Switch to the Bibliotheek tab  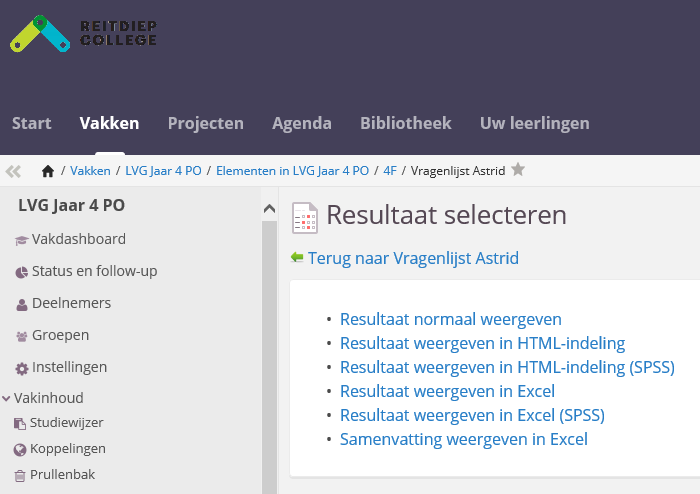[405, 124]
